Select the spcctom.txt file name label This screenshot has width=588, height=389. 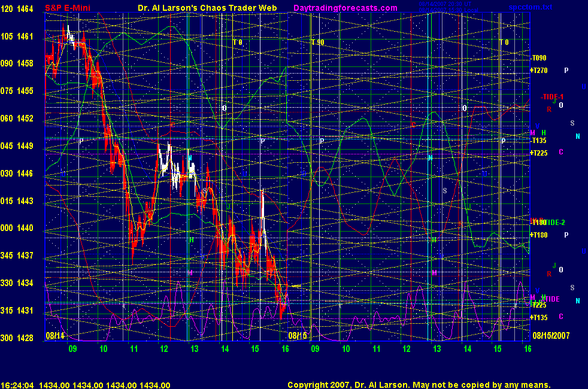pos(531,7)
